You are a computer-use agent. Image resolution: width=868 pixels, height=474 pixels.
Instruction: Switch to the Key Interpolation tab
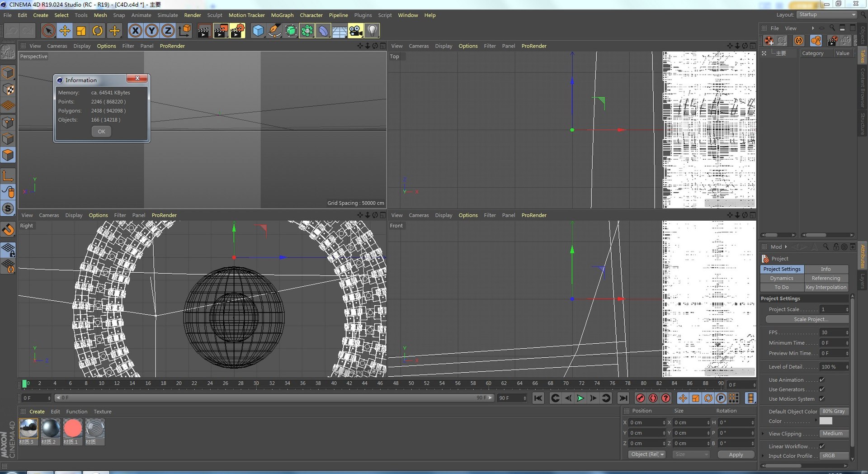[x=826, y=287]
